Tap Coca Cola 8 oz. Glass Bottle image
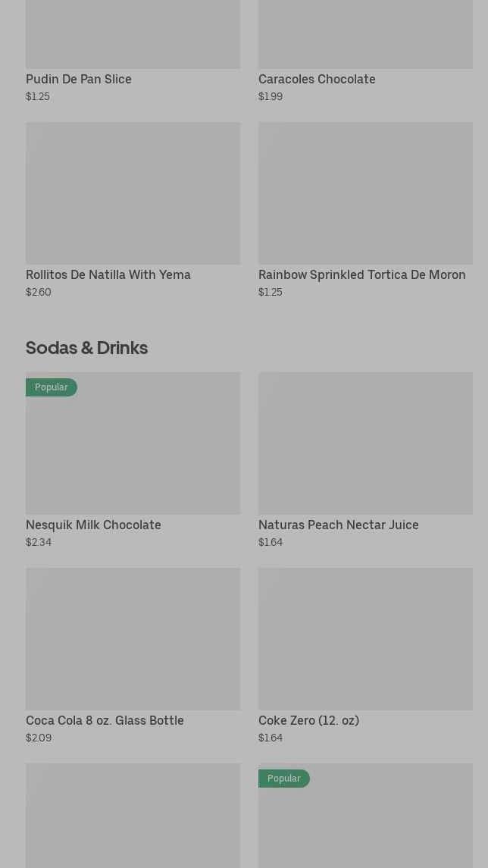This screenshot has width=488, height=868. pos(133,639)
